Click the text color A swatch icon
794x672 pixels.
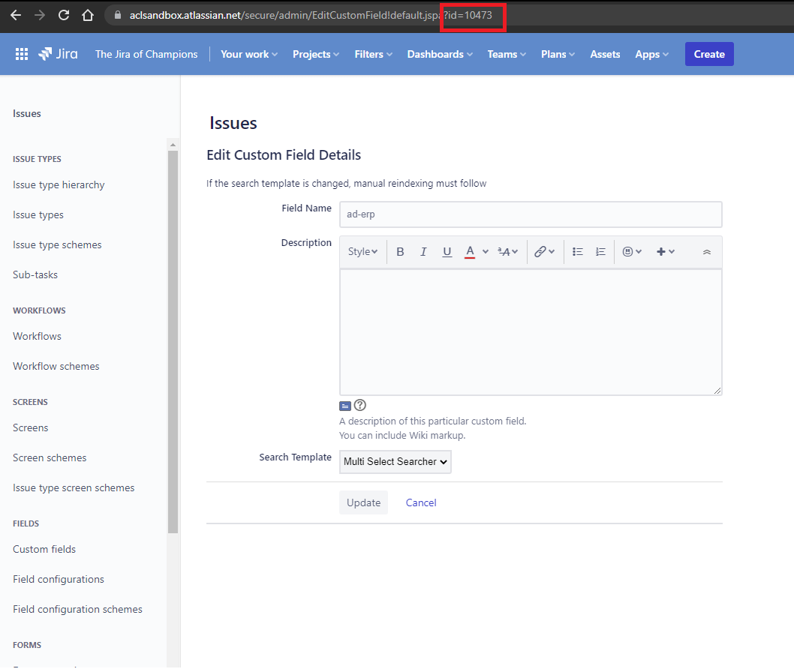(x=469, y=252)
